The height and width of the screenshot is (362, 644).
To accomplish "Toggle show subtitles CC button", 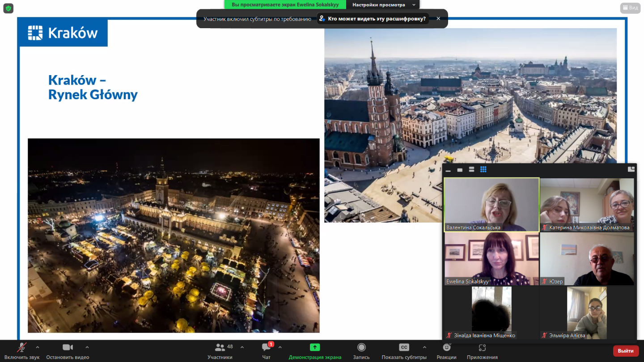I will pos(404,348).
